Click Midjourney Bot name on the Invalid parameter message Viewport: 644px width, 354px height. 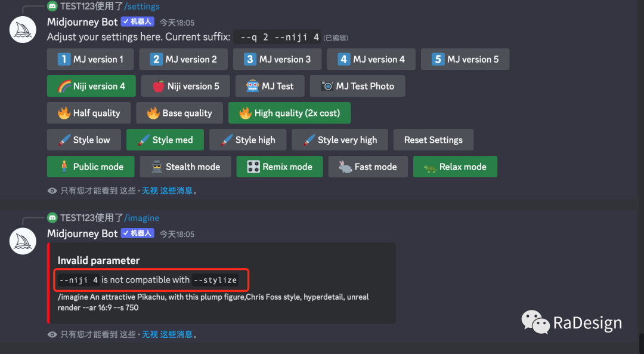pyautogui.click(x=82, y=233)
